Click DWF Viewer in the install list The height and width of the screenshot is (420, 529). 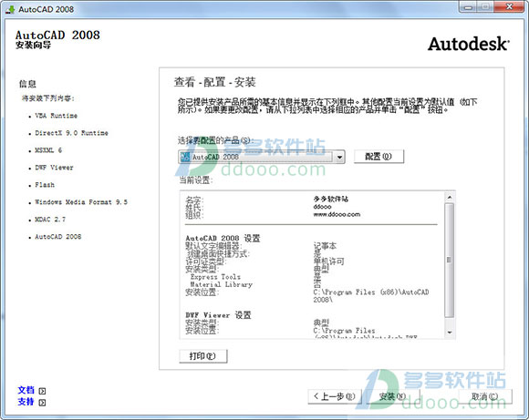[x=54, y=168]
